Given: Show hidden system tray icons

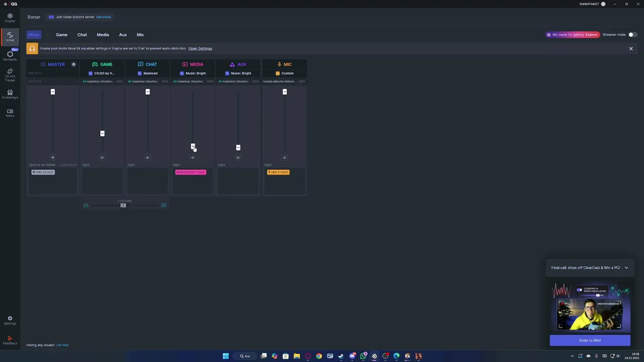Looking at the screenshot, I should (572, 356).
